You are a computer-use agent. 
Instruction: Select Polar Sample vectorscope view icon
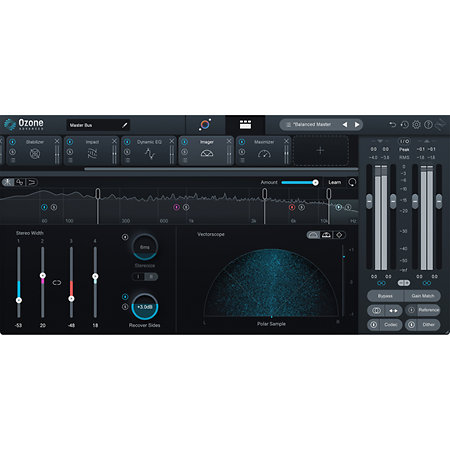(313, 235)
